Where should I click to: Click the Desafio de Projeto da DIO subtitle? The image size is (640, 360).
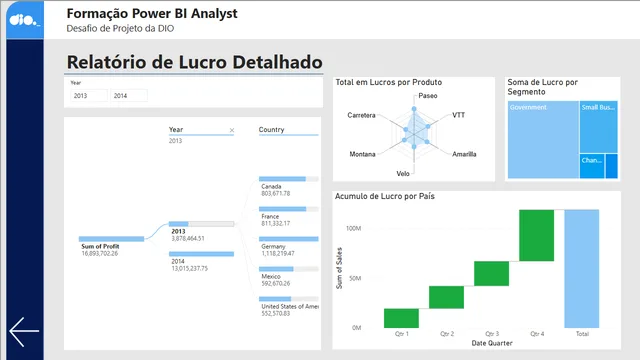[x=120, y=29]
